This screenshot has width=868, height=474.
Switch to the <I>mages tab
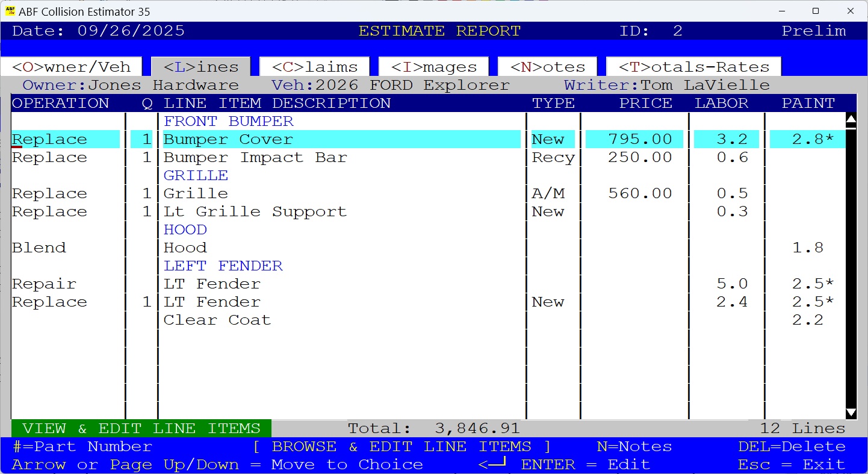(433, 67)
